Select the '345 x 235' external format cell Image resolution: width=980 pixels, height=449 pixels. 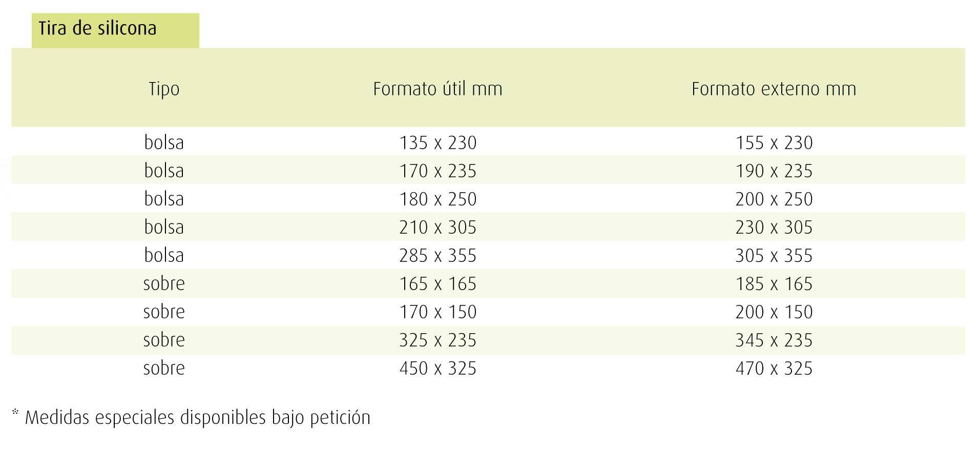[x=774, y=340]
